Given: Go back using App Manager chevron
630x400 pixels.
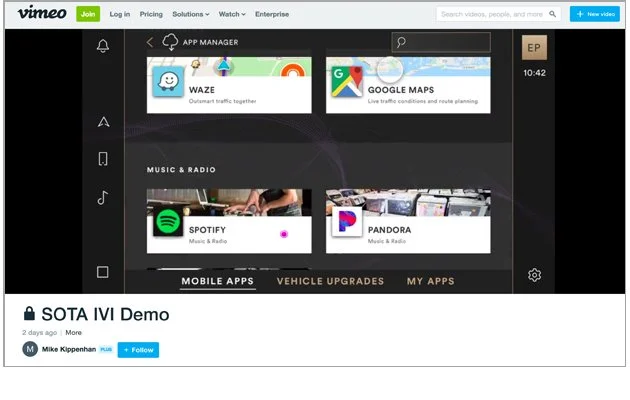Looking at the screenshot, I should [150, 42].
